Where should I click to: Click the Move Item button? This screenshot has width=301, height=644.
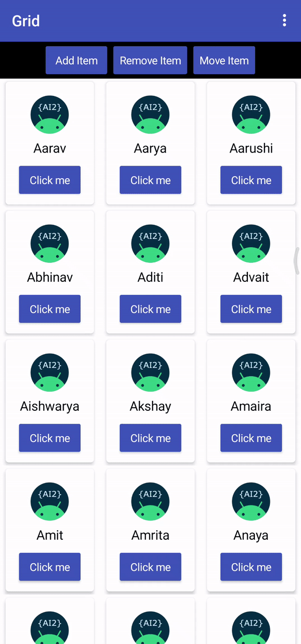pyautogui.click(x=224, y=60)
